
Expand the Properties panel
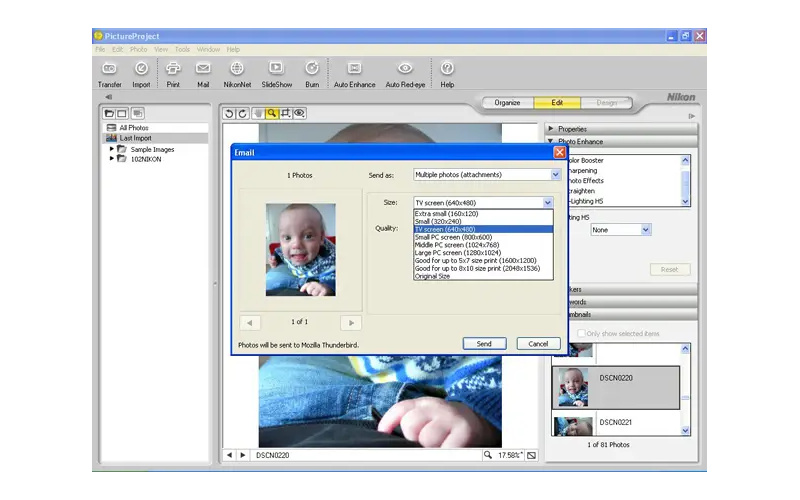[x=551, y=129]
